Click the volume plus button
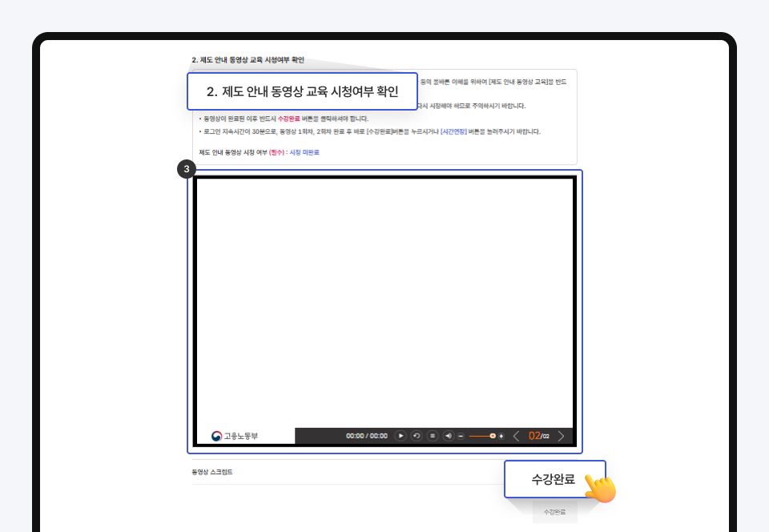 coord(501,436)
